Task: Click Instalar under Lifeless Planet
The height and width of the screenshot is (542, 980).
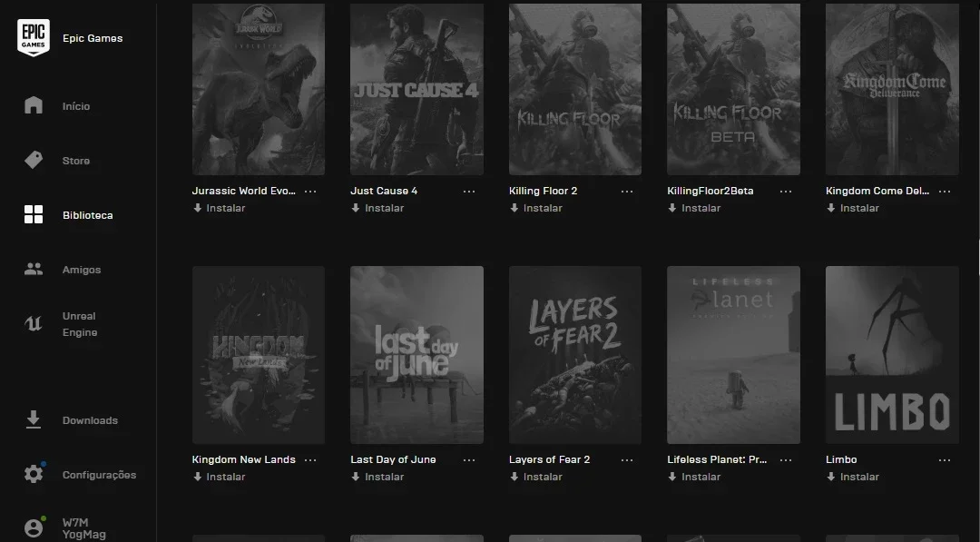Action: point(701,477)
